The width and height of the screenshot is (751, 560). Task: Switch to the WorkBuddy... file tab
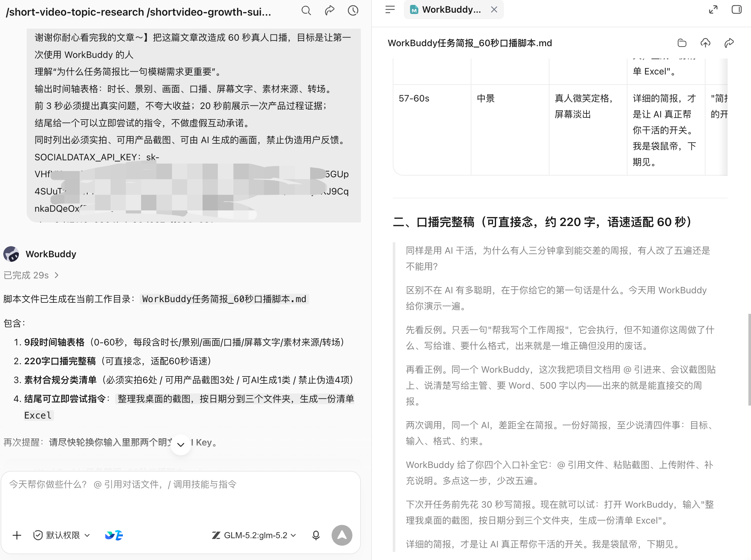point(454,9)
